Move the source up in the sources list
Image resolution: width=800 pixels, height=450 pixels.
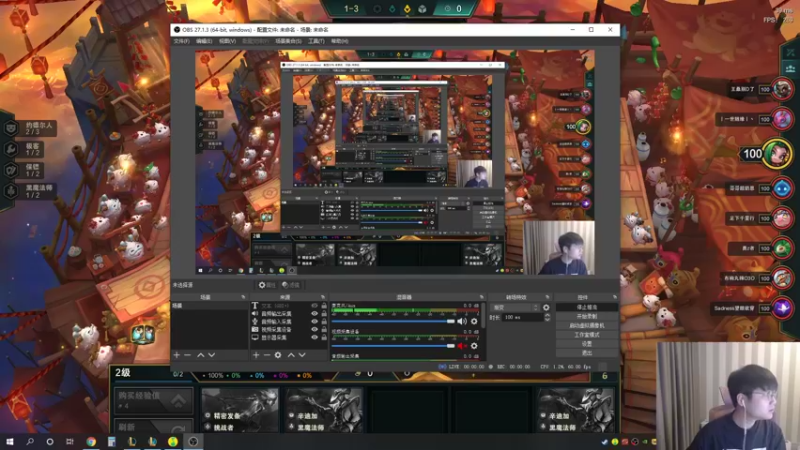[x=291, y=355]
